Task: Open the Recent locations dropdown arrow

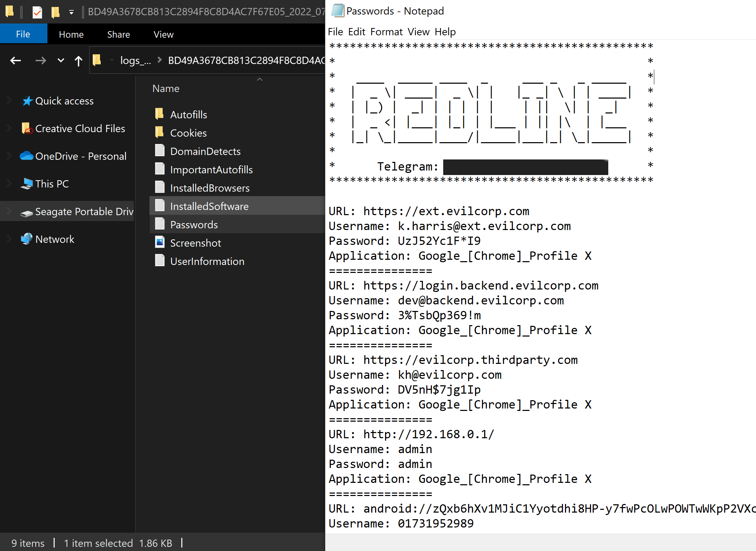Action: 61,61
